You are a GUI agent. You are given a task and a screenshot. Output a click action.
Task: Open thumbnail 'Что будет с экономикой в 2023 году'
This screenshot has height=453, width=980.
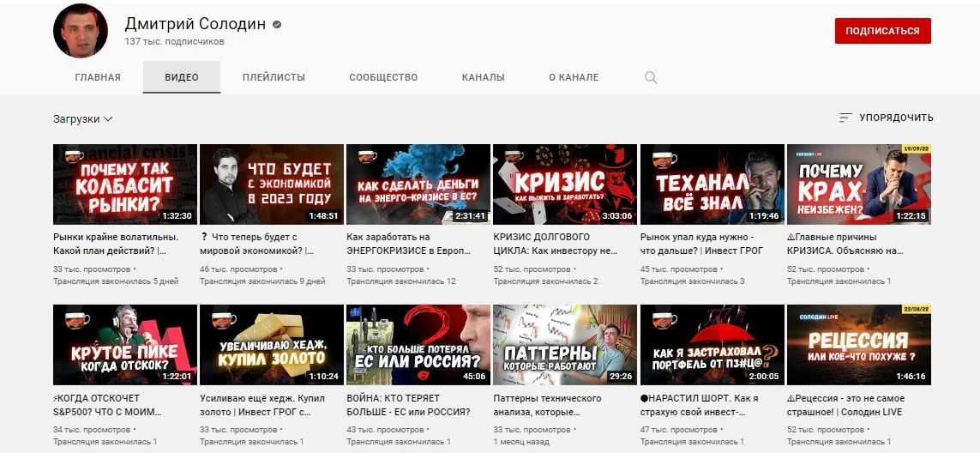[272, 184]
